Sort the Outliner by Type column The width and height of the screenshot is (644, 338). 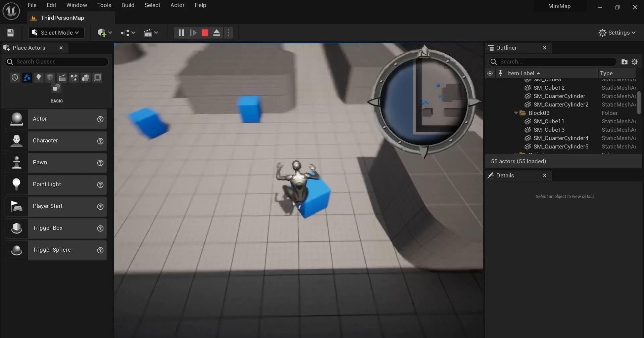coord(616,73)
